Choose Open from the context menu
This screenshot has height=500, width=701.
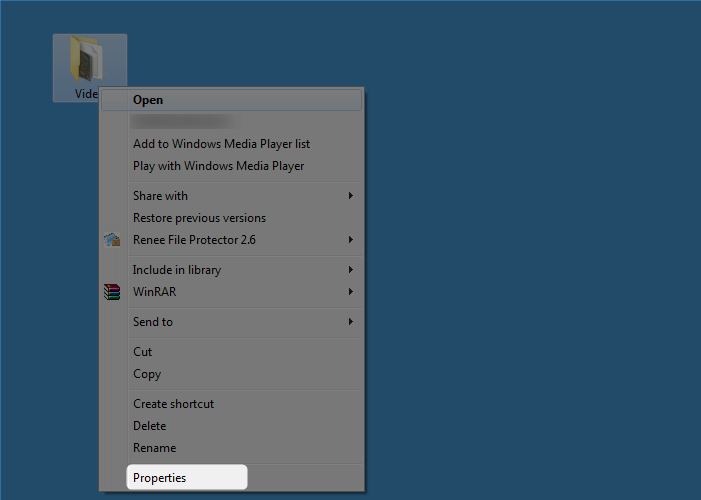pos(148,100)
